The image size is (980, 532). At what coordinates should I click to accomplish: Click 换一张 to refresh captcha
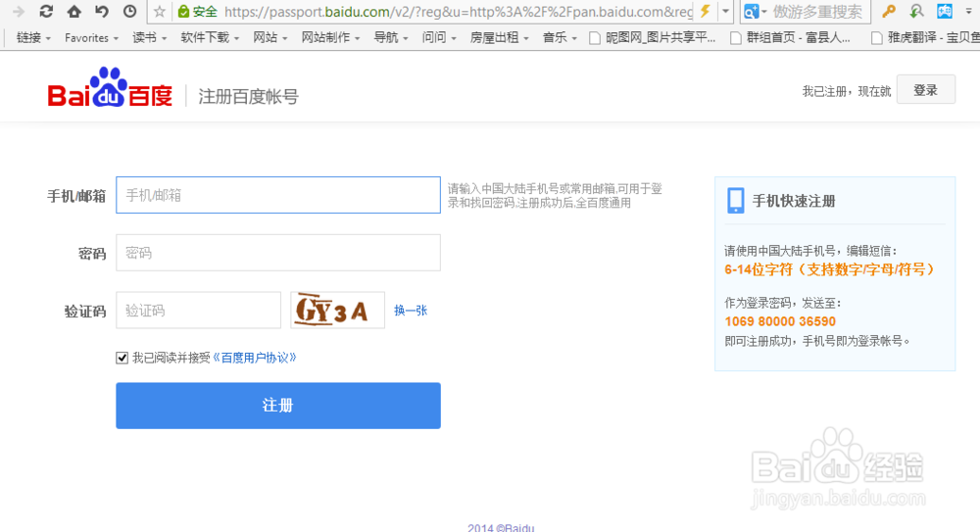(411, 310)
